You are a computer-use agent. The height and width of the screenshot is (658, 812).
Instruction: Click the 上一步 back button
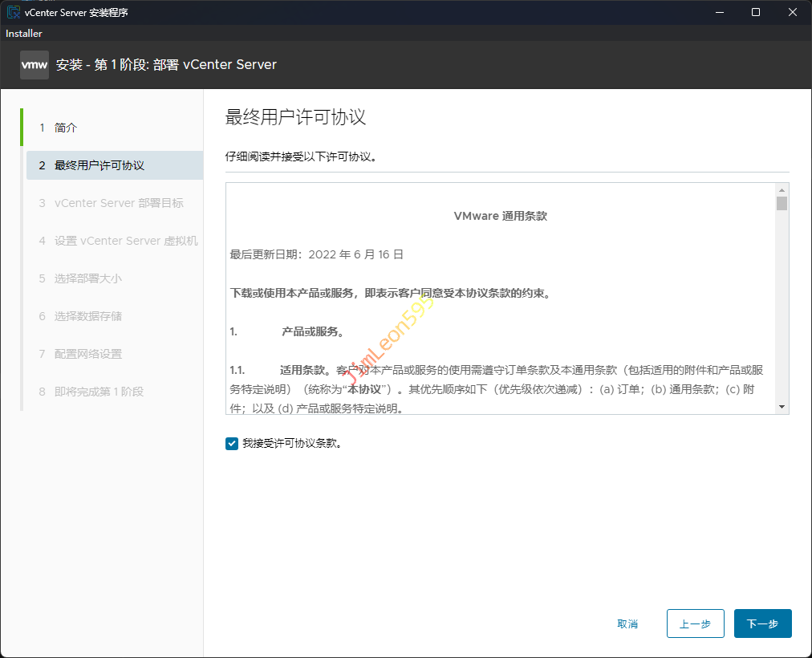pos(695,623)
